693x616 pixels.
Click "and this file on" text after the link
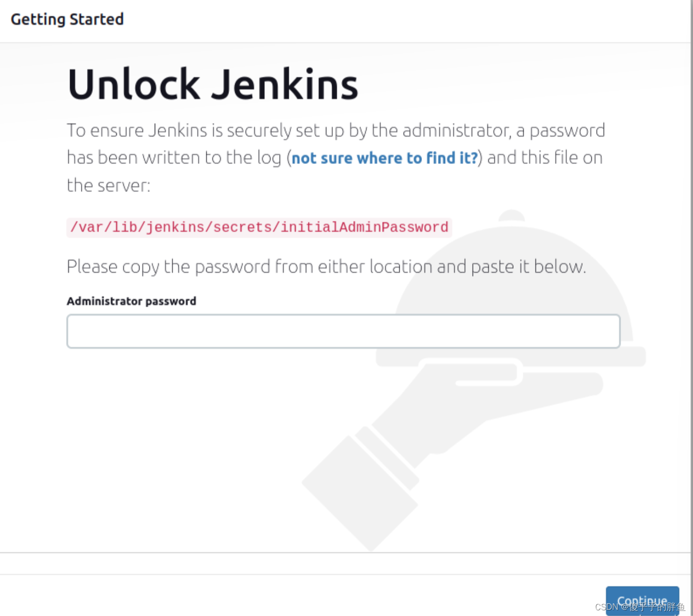pyautogui.click(x=544, y=158)
